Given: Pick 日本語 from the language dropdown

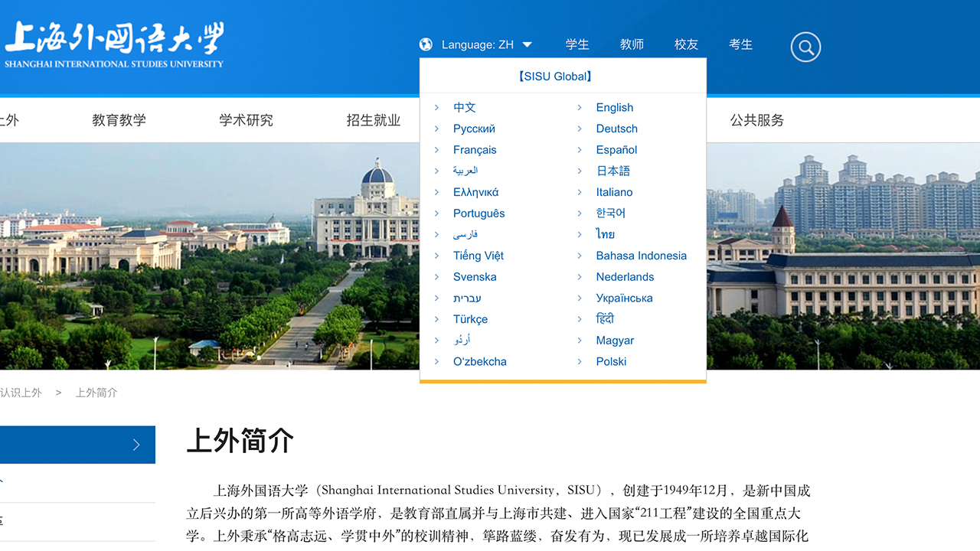Looking at the screenshot, I should (x=612, y=171).
